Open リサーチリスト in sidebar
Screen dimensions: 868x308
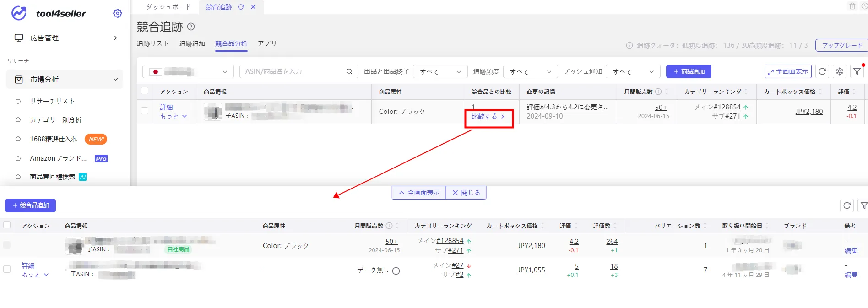[x=52, y=101]
